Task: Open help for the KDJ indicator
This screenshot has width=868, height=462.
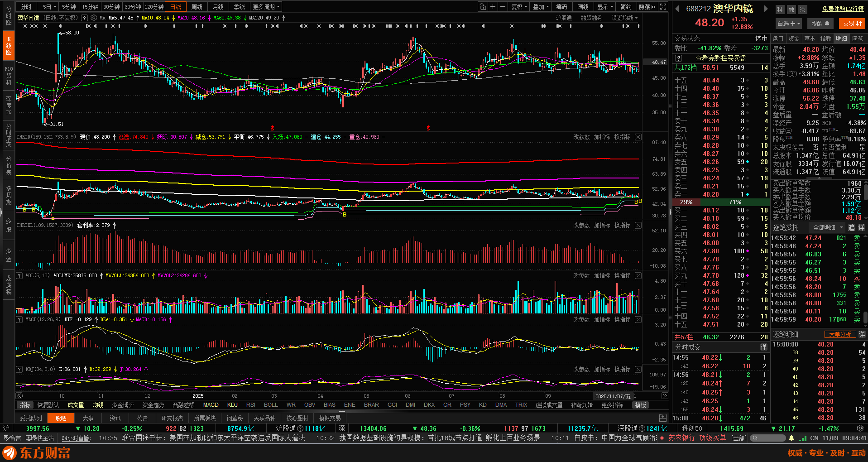Action: pos(19,369)
